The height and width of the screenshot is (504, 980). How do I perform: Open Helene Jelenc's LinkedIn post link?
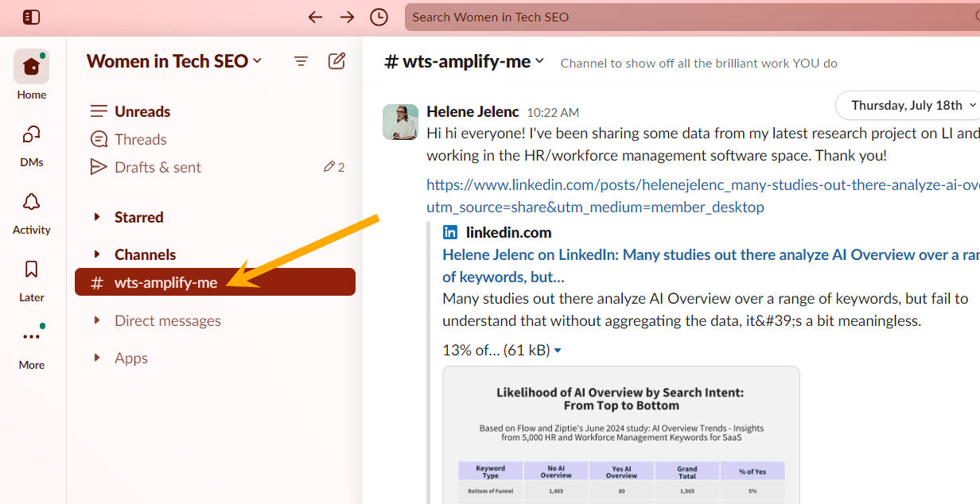click(x=636, y=184)
